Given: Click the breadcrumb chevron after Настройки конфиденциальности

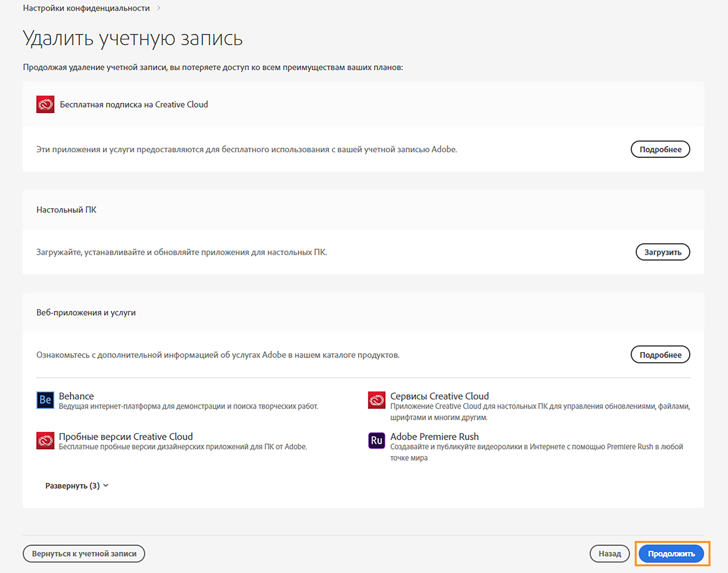Looking at the screenshot, I should tap(159, 8).
